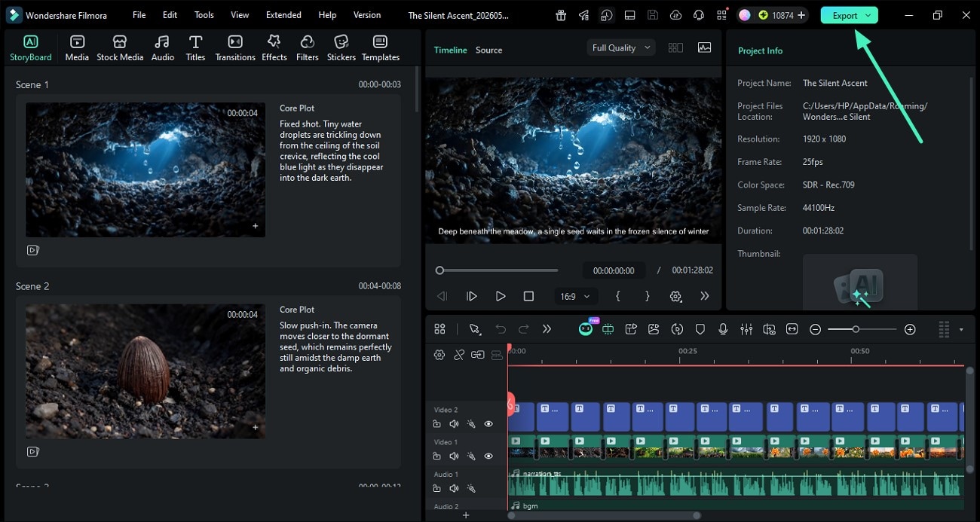The image size is (980, 522).
Task: Open the gift rewards icon
Action: point(560,15)
